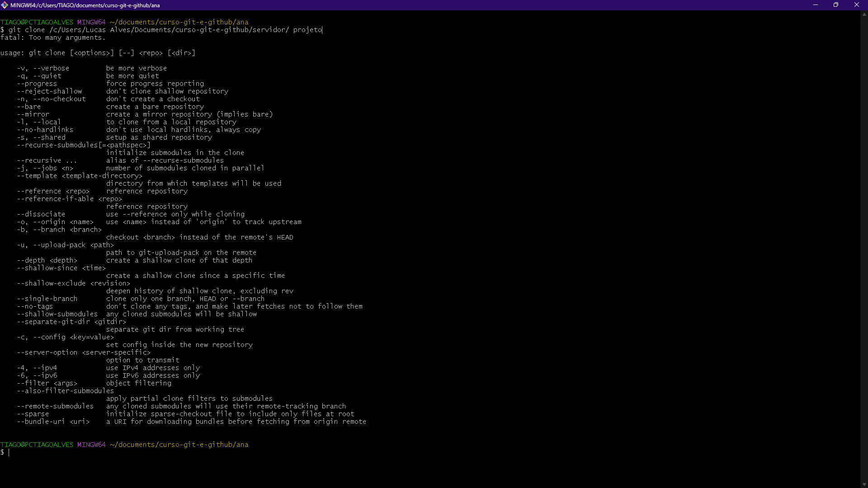868x488 pixels.
Task: Click the Git Bash icon in title bar
Action: (x=5, y=5)
